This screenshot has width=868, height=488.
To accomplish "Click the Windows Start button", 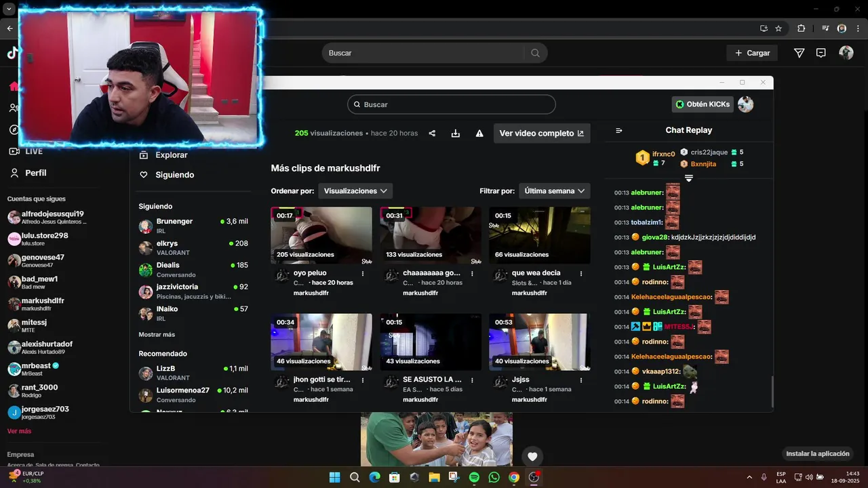I will [334, 477].
